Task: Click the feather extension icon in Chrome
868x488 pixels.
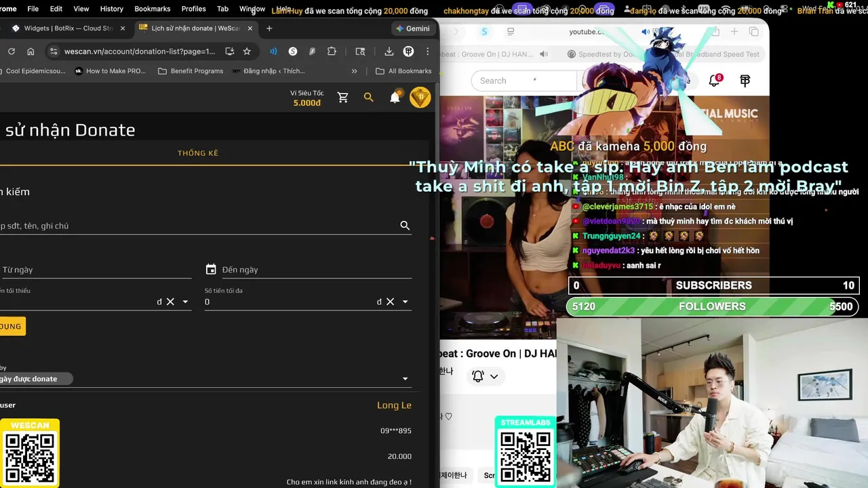Action: [x=312, y=52]
